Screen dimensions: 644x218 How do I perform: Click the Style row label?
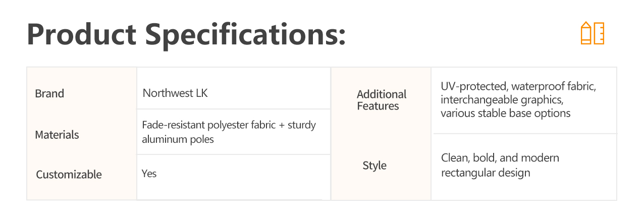374,166
